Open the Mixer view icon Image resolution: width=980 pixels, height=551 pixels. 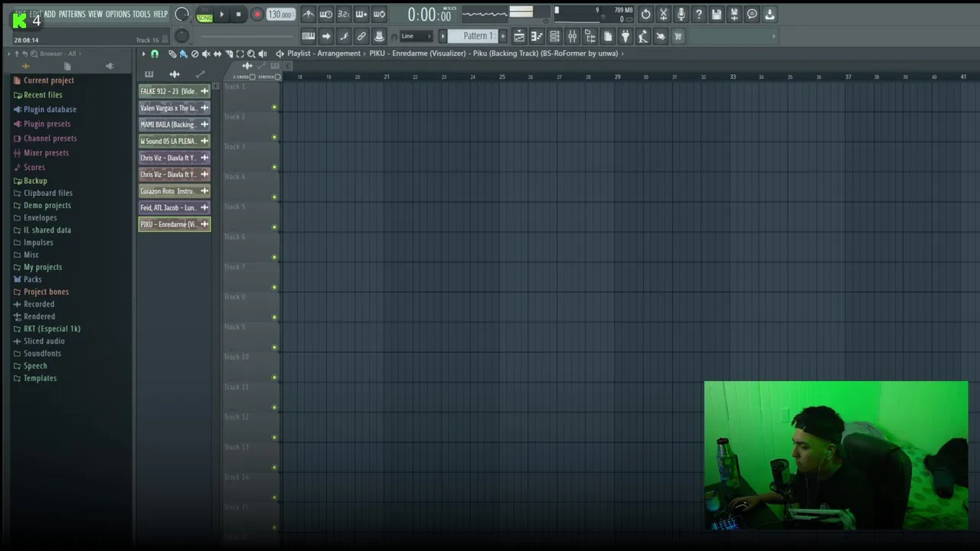pyautogui.click(x=572, y=36)
